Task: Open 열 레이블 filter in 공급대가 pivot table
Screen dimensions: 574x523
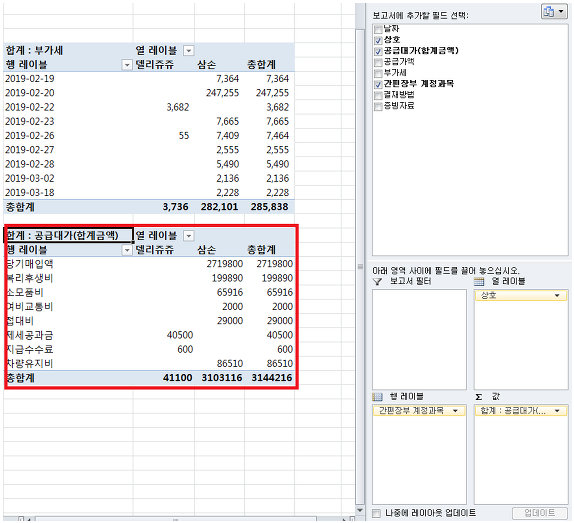Action: (189, 236)
